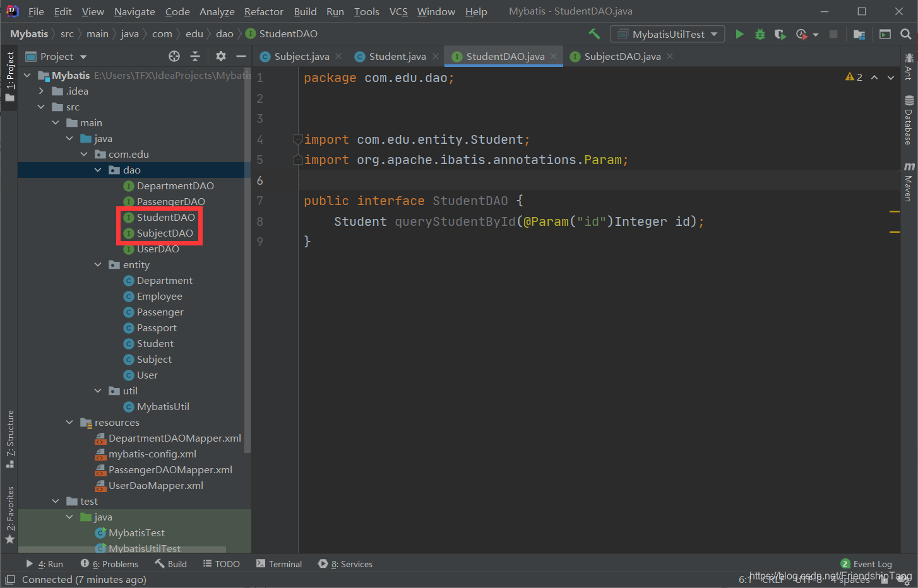The height and width of the screenshot is (588, 918).
Task: Open Project panel settings gear
Action: click(x=220, y=56)
